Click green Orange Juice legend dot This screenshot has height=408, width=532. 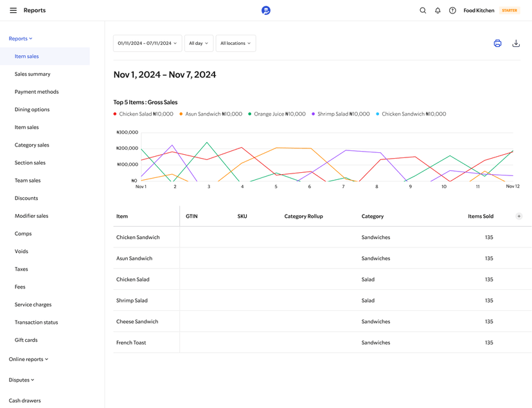click(x=250, y=114)
